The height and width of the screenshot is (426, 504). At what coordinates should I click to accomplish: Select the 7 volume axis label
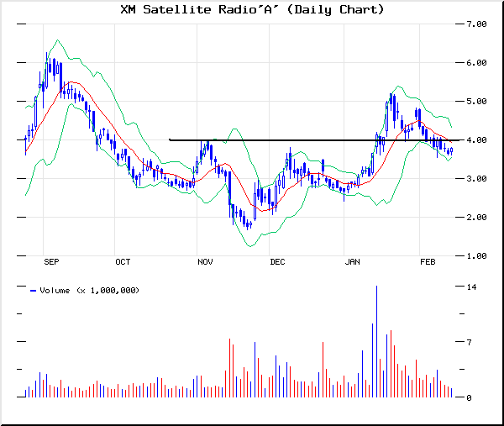(x=470, y=343)
